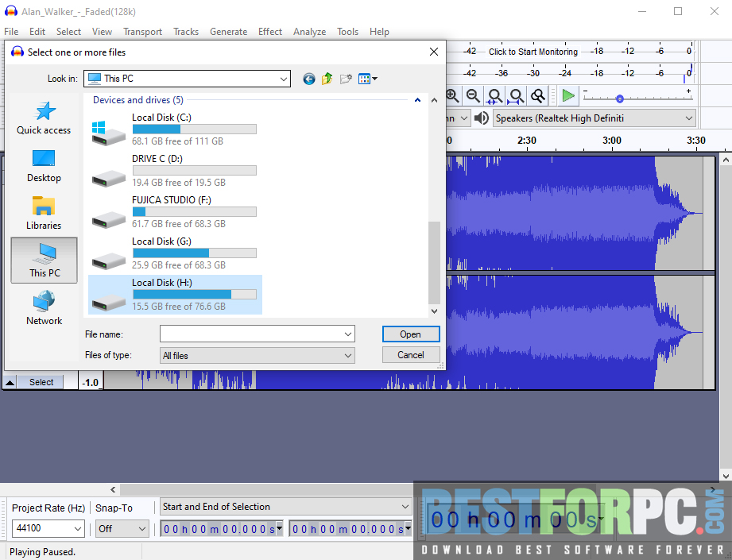Click the Zoom Toggle icon

point(538,96)
